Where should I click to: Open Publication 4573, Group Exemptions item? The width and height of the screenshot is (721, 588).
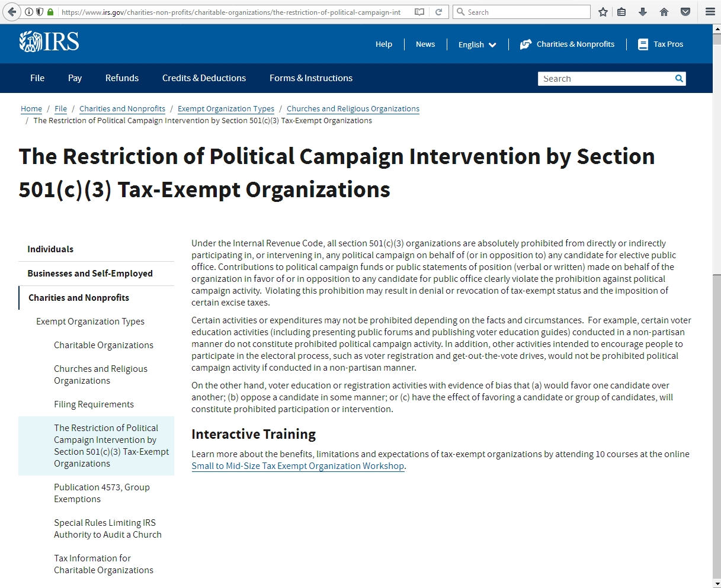102,493
